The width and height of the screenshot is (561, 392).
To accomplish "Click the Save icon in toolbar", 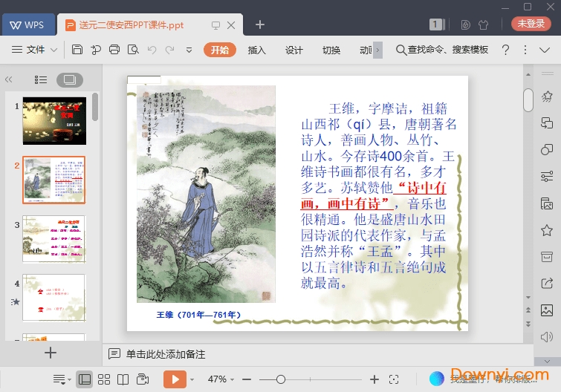I will [x=77, y=50].
